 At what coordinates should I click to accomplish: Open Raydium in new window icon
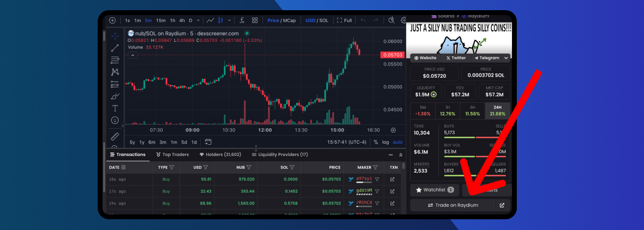coord(502,205)
